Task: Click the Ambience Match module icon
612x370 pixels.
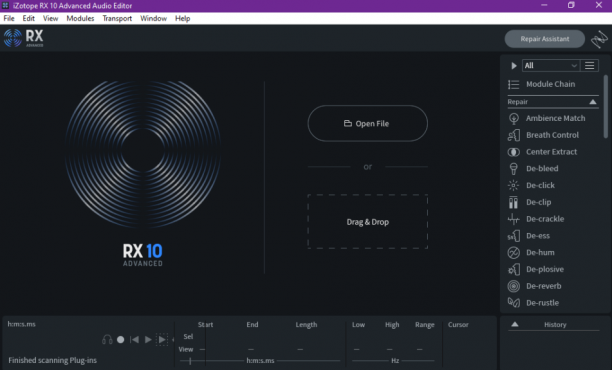Action: tap(514, 118)
